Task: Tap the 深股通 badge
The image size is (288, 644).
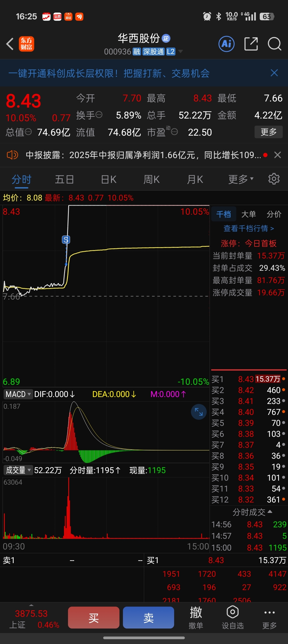Action: pyautogui.click(x=153, y=52)
